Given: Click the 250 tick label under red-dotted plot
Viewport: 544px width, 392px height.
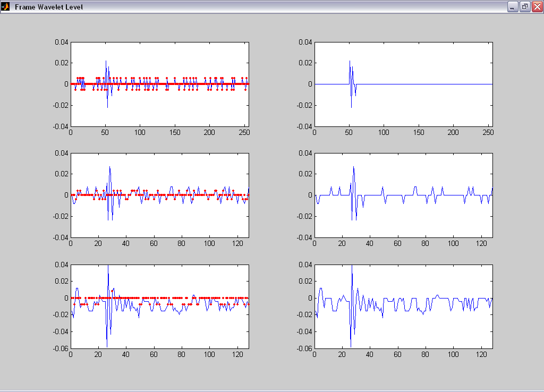Looking at the screenshot, I should 244,132.
